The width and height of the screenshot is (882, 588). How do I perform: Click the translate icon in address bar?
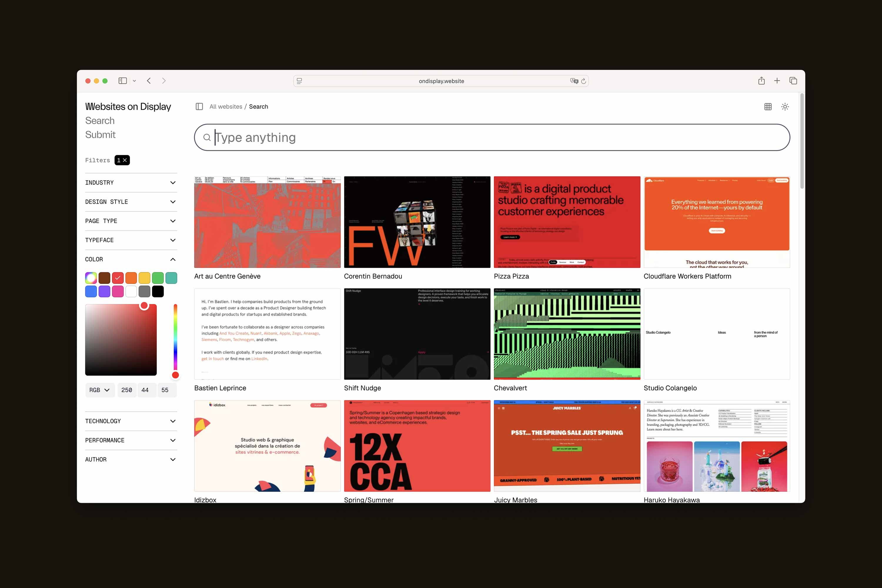(x=574, y=81)
